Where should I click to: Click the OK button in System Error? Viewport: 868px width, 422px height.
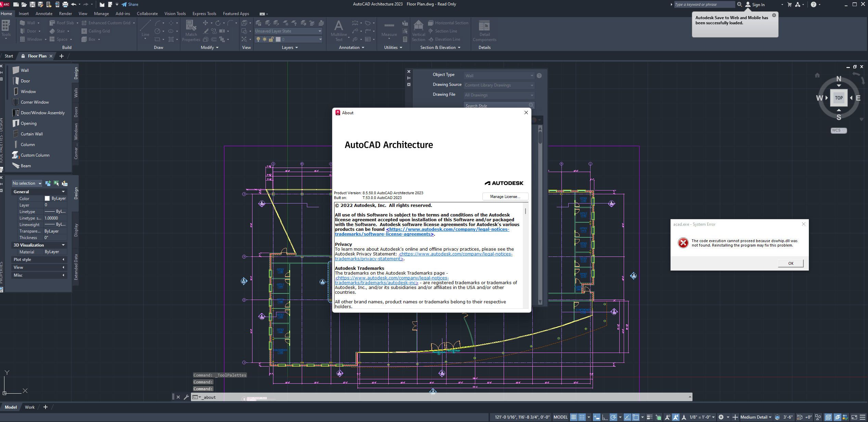pyautogui.click(x=791, y=263)
